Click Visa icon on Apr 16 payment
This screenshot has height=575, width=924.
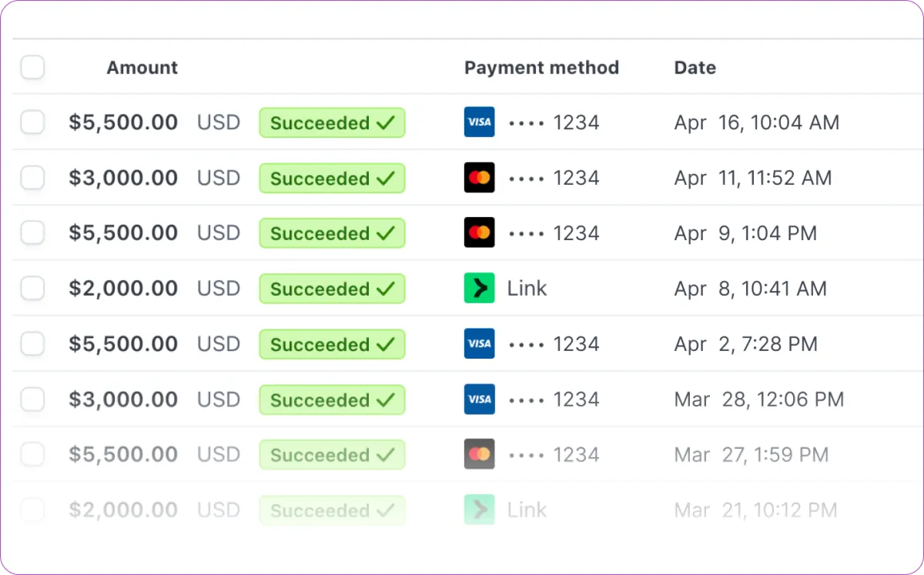(x=479, y=122)
